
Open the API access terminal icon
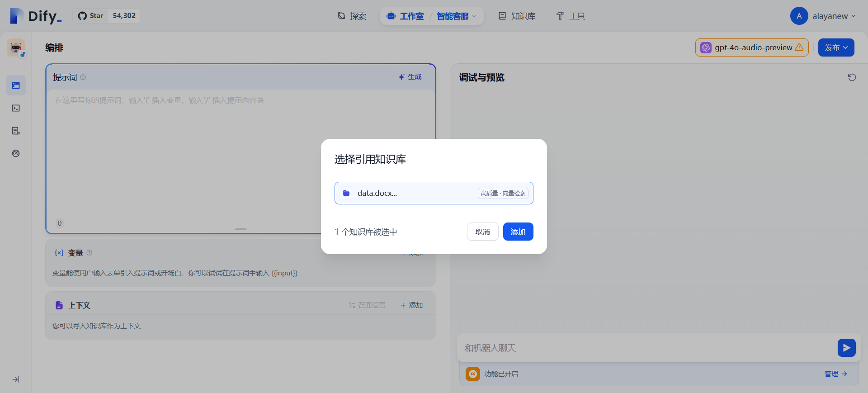pyautogui.click(x=16, y=108)
